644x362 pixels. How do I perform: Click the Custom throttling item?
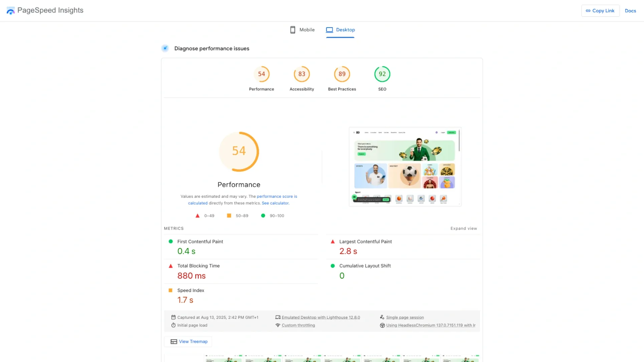tap(298, 325)
